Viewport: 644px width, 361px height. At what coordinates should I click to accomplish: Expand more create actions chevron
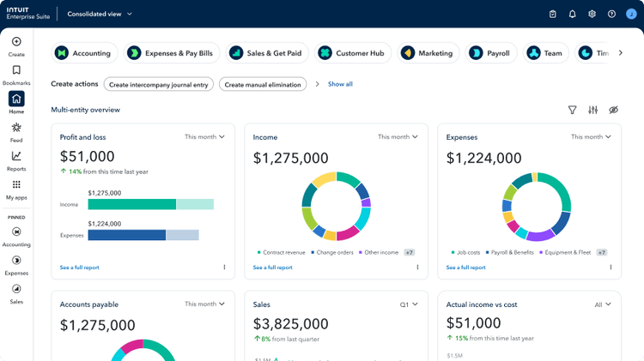[x=317, y=84]
